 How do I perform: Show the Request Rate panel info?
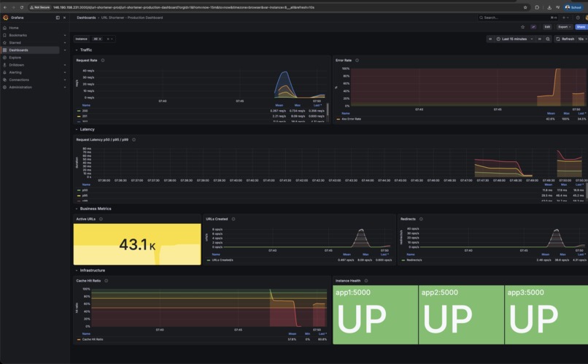pos(103,61)
